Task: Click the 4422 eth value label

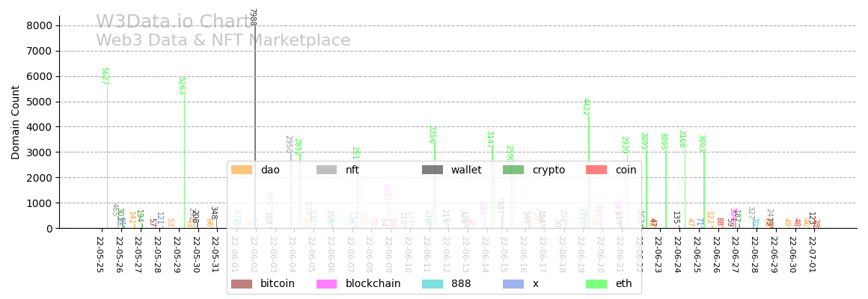Action: point(586,106)
